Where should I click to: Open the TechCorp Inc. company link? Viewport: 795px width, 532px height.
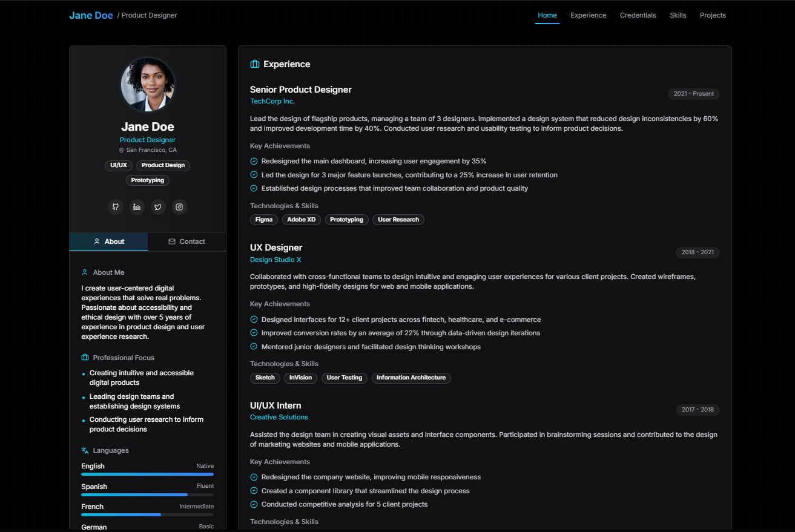[272, 101]
